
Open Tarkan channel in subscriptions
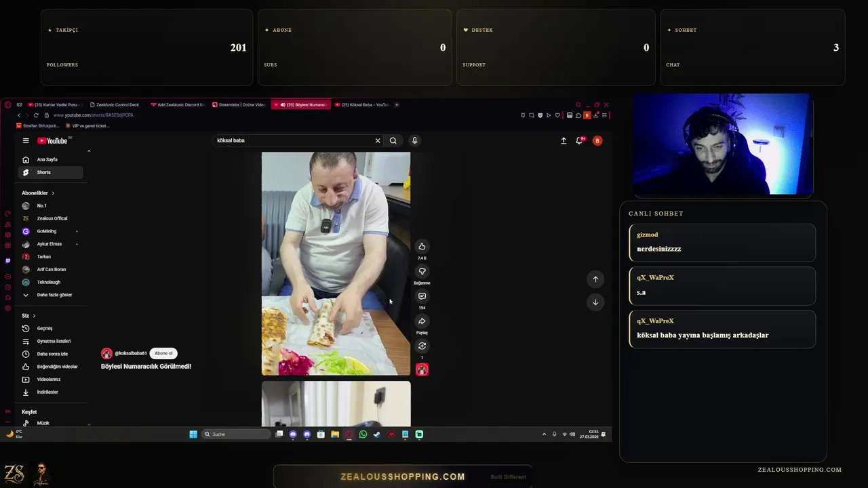click(x=51, y=257)
